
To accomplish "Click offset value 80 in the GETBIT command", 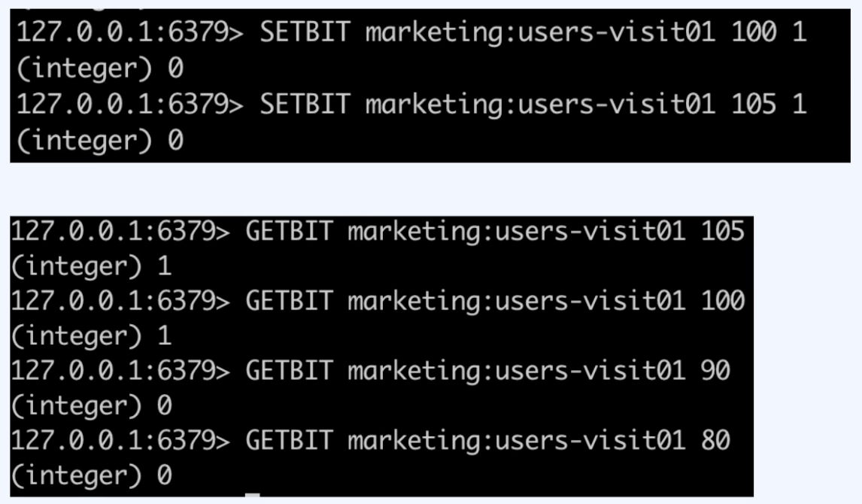I will [715, 440].
